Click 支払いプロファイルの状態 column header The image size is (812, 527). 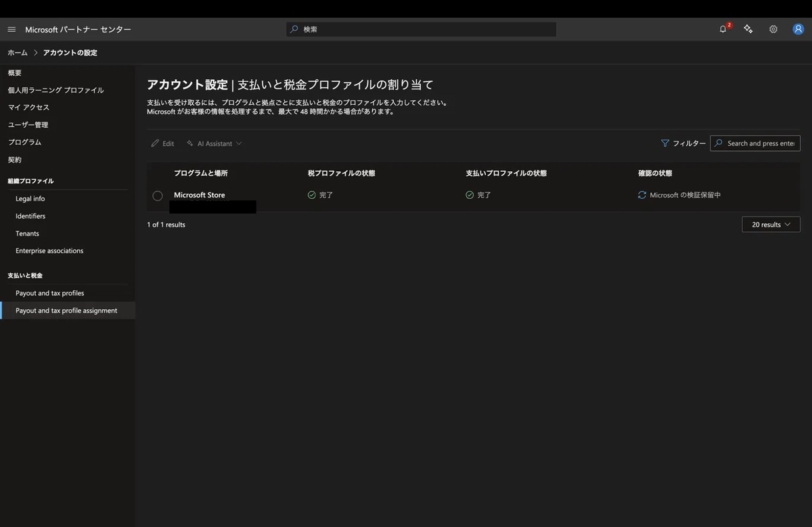[506, 173]
